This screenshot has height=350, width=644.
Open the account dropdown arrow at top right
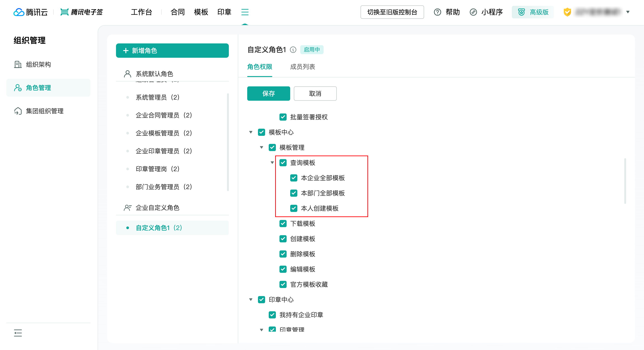628,12
